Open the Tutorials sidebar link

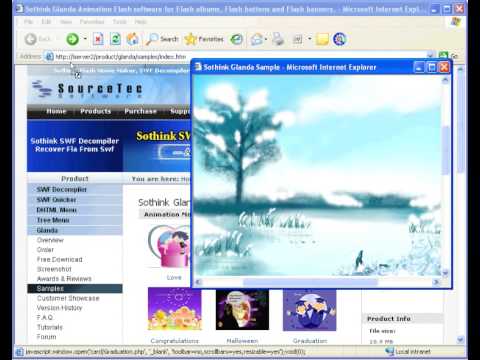click(50, 327)
